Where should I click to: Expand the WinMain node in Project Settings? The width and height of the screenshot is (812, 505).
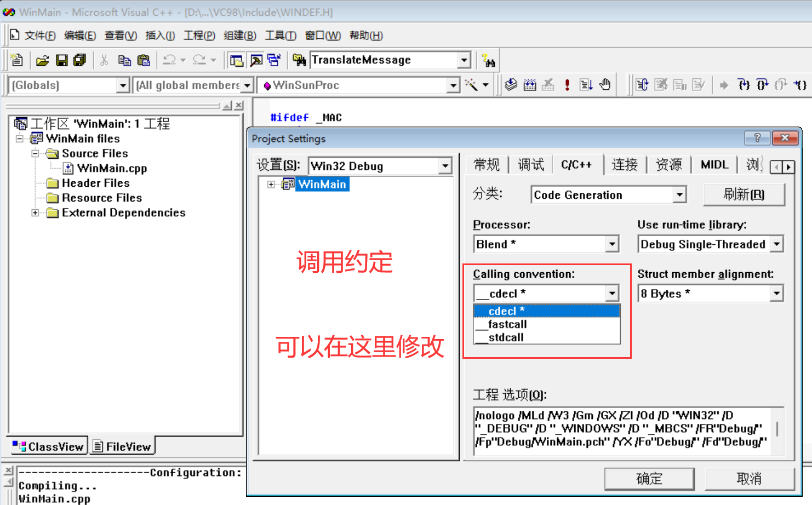[271, 185]
